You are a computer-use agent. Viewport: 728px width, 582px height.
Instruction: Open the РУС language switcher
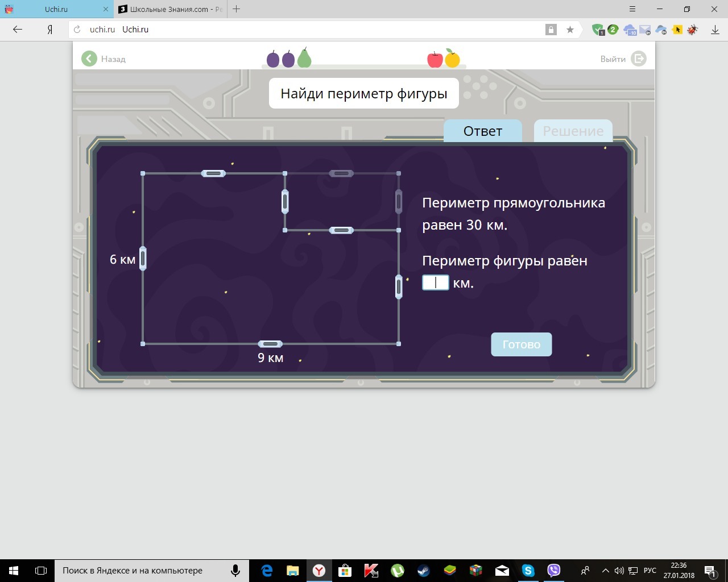tap(650, 571)
